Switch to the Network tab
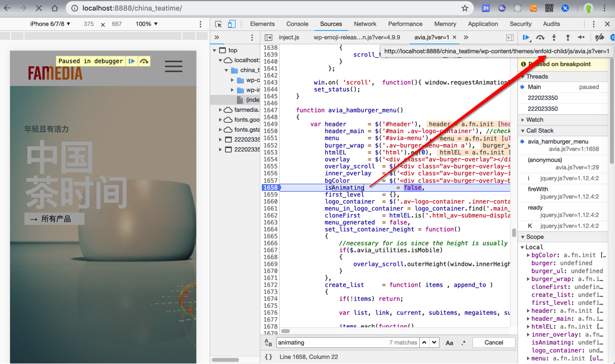The height and width of the screenshot is (364, 615). [x=365, y=24]
